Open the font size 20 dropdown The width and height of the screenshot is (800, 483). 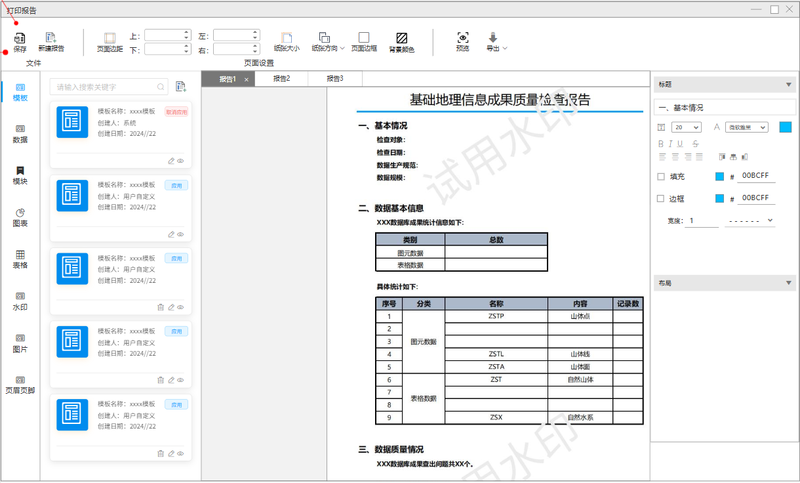pos(686,128)
